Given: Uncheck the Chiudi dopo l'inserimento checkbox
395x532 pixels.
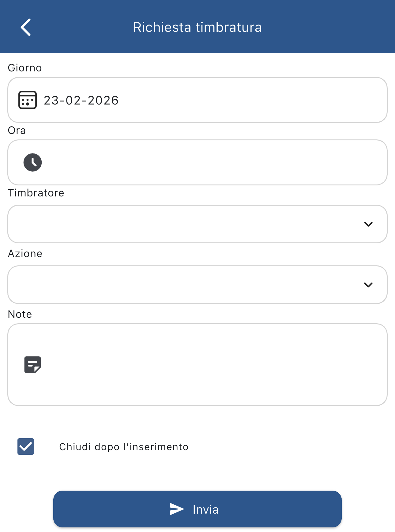Looking at the screenshot, I should pyautogui.click(x=26, y=446).
